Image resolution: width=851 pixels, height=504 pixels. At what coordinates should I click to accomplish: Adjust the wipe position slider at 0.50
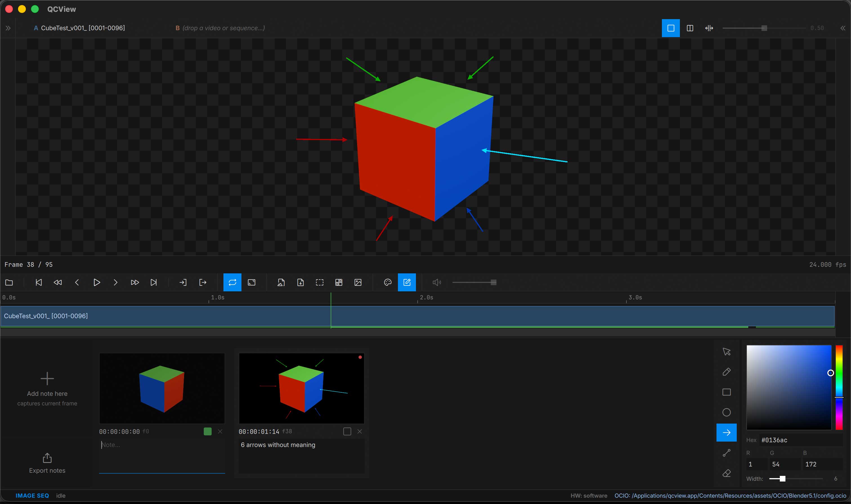pyautogui.click(x=764, y=28)
